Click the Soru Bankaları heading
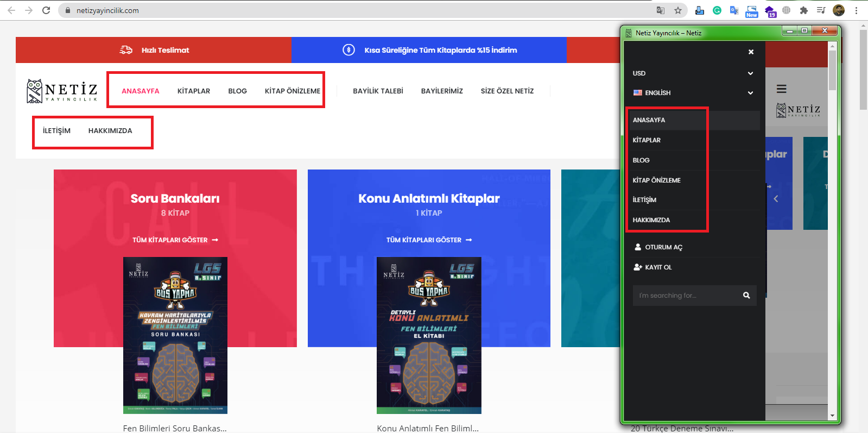Screen dimensions: 868x433 [x=175, y=198]
